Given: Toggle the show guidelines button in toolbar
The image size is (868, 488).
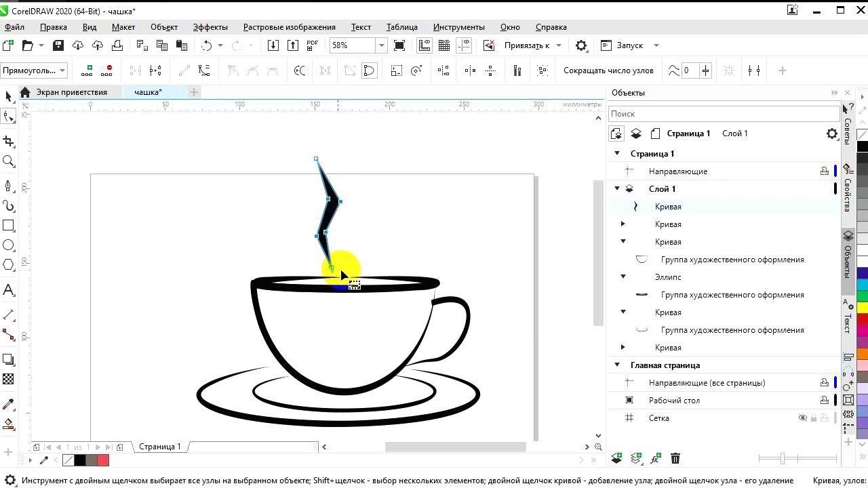Looking at the screenshot, I should pos(465,45).
